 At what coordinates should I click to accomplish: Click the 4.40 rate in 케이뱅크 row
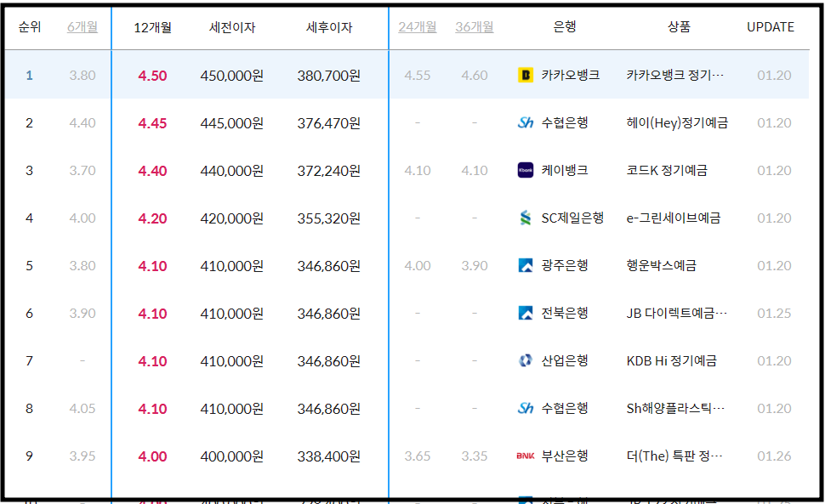[152, 171]
